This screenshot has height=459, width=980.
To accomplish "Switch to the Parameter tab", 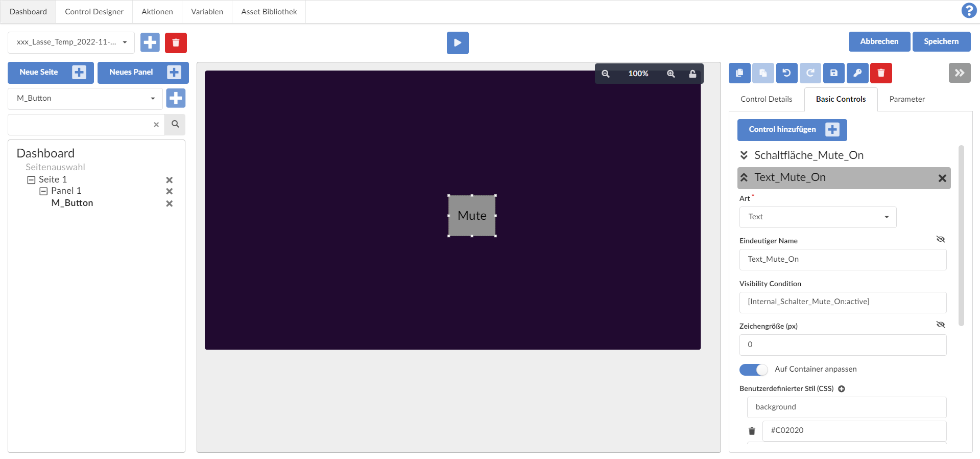I will coord(907,99).
